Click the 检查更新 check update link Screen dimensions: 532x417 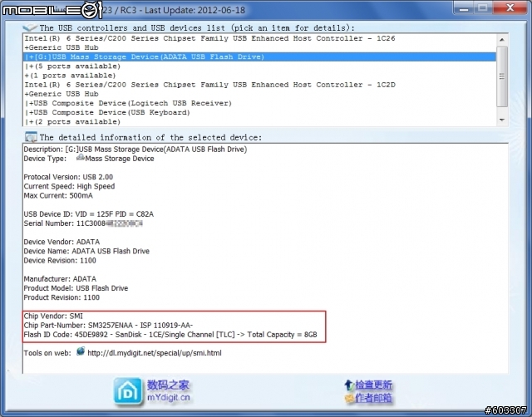point(373,385)
